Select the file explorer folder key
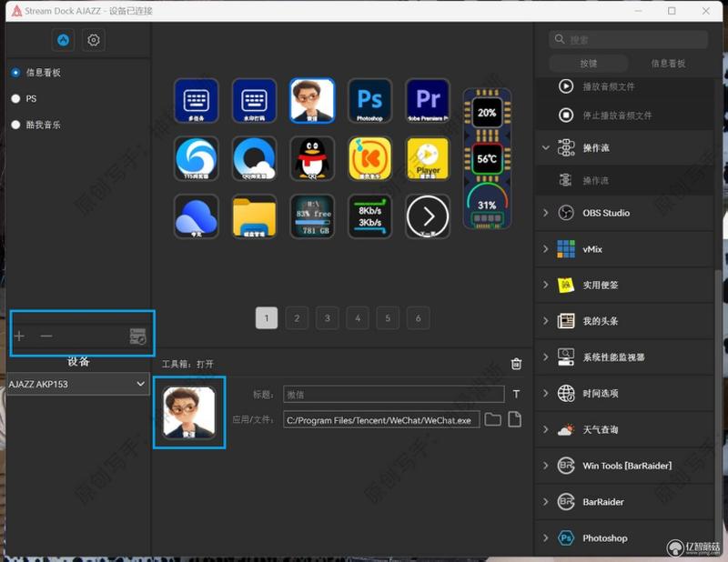Viewport: 728px width, 562px height. click(x=254, y=216)
